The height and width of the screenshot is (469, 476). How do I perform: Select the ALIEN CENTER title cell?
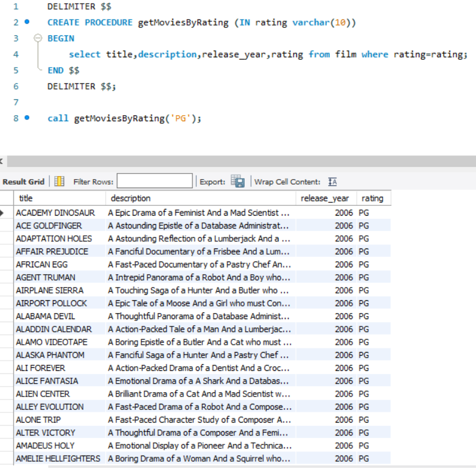(x=60, y=394)
